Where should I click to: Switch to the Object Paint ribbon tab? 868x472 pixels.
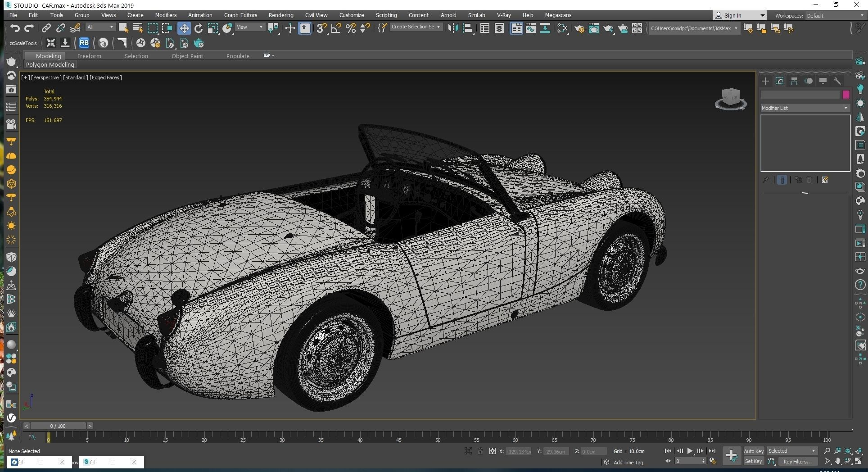tap(187, 56)
